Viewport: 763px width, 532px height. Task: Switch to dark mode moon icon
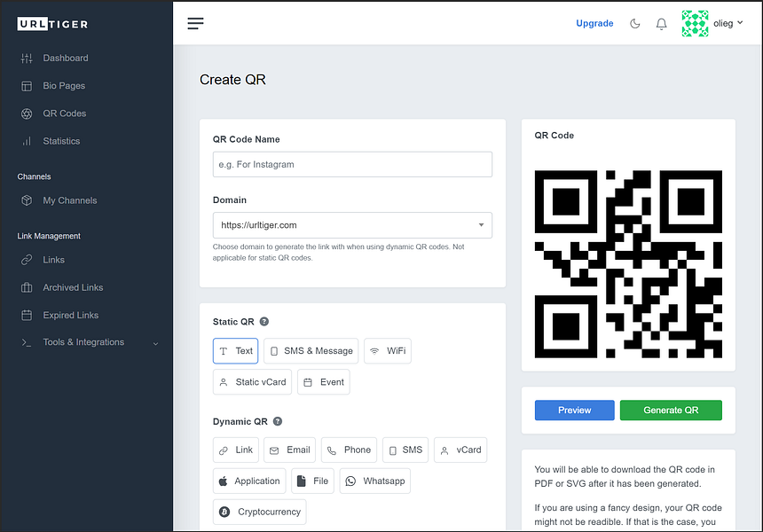click(x=635, y=23)
